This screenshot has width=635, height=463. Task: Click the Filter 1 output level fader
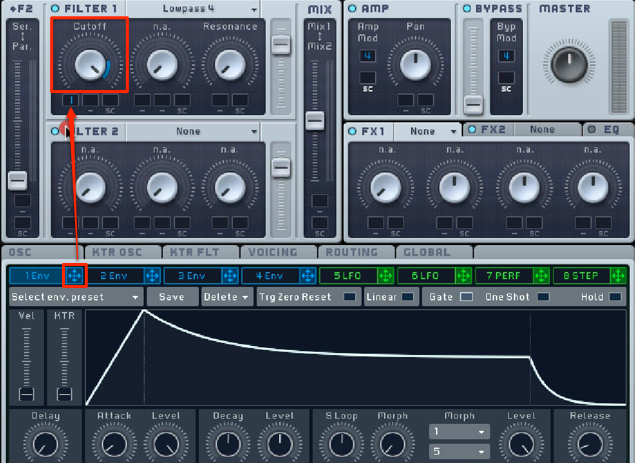pyautogui.click(x=281, y=44)
